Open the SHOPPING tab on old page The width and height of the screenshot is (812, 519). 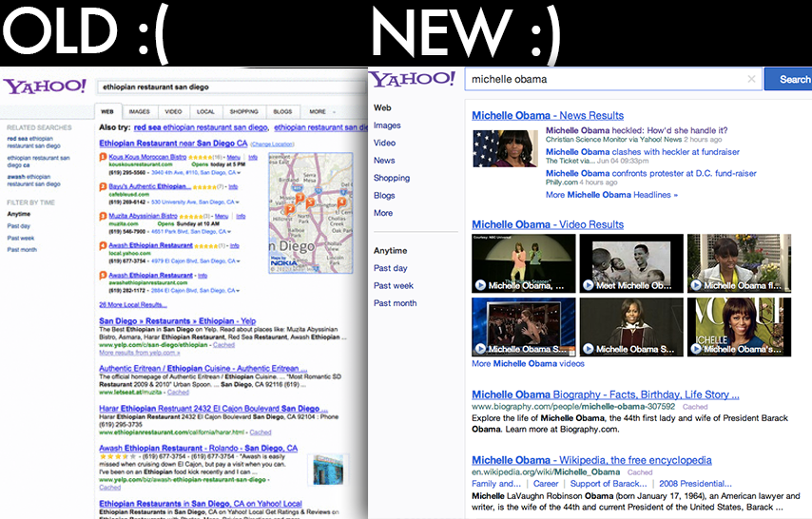pos(244,111)
